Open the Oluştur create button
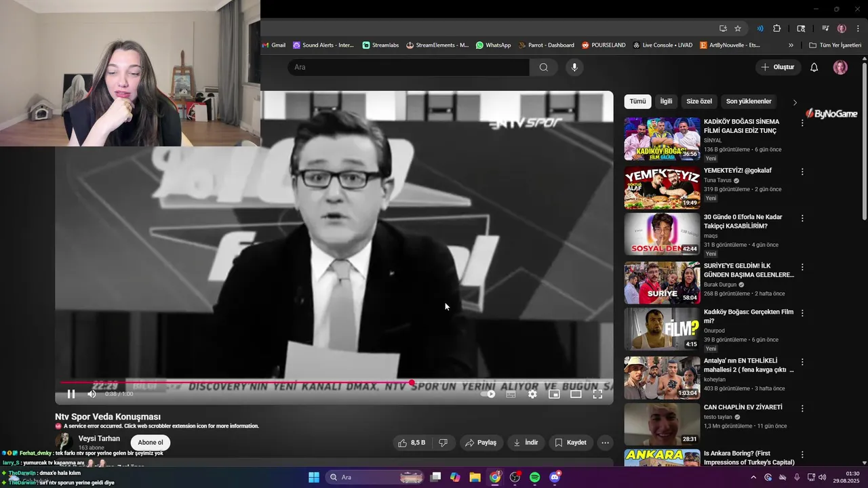Image resolution: width=868 pixels, height=488 pixels. coord(778,67)
